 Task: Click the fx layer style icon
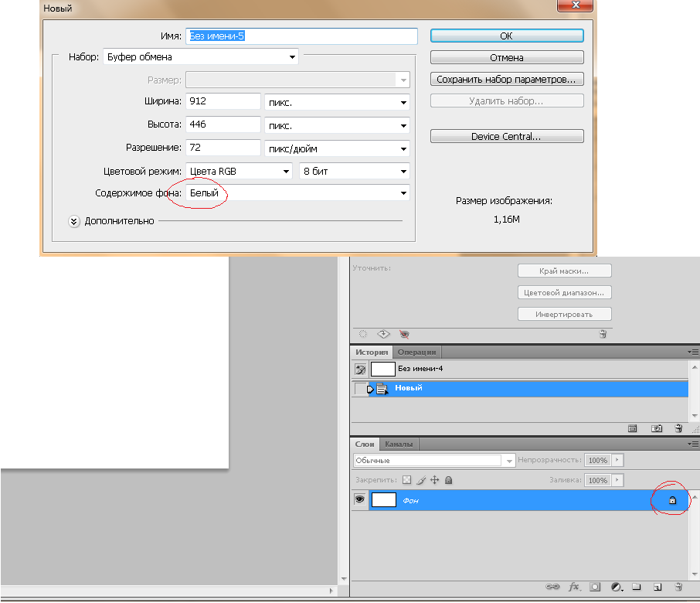[x=574, y=587]
